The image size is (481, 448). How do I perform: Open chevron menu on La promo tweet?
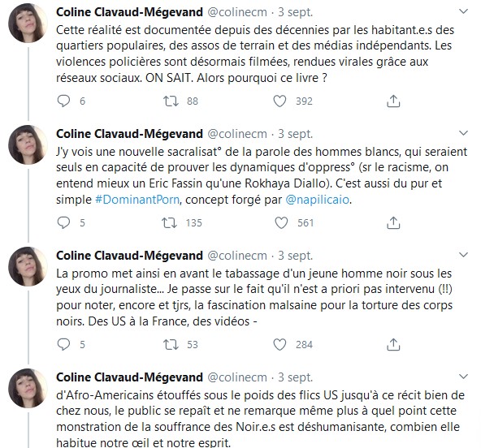tap(463, 255)
